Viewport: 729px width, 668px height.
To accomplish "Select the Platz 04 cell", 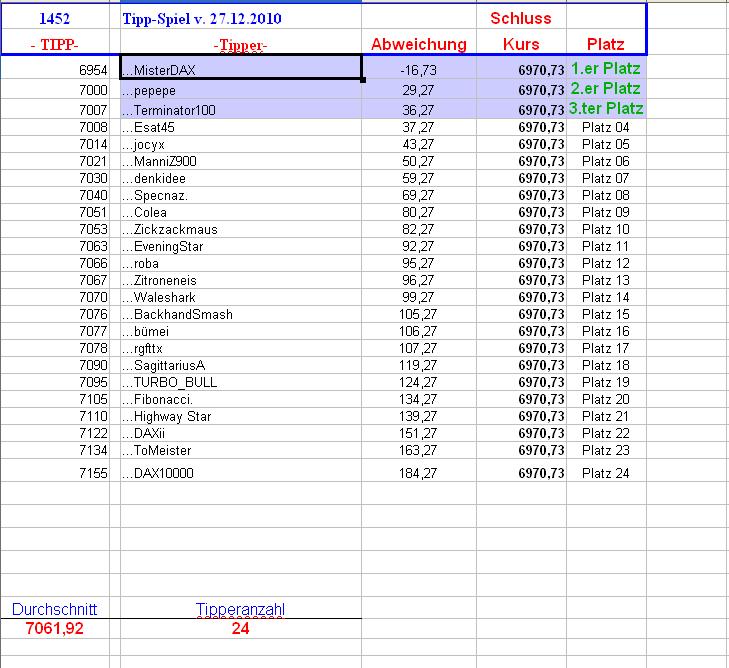I will pos(606,127).
